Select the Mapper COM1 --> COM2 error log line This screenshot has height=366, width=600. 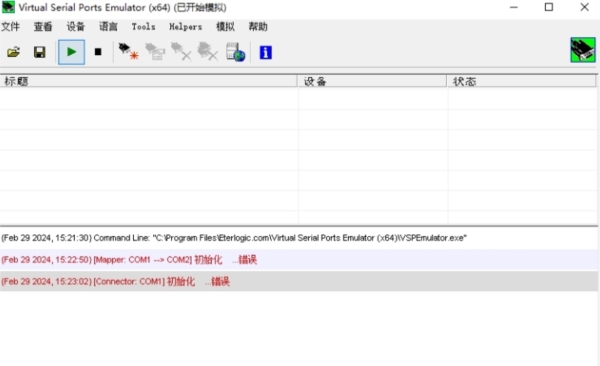[299, 260]
